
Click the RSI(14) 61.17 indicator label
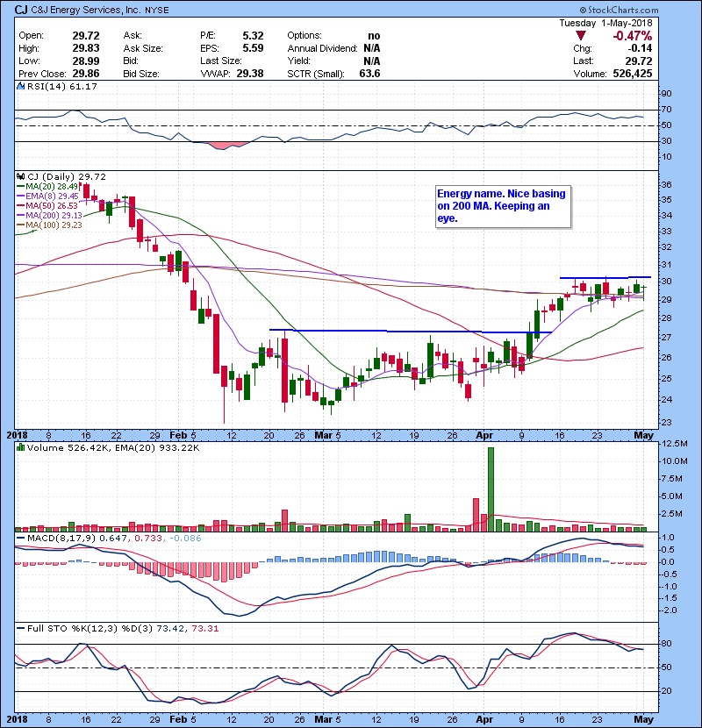61,86
